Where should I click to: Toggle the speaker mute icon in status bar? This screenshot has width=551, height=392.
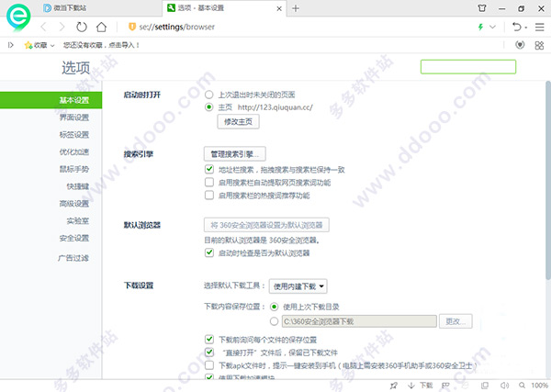point(504,386)
